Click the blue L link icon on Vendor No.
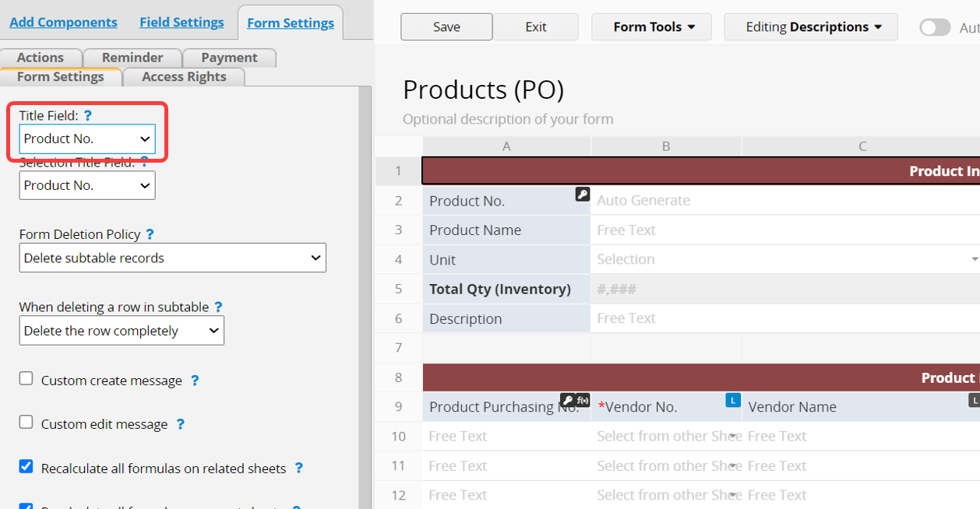Screen dimensions: 980x509 point(732,400)
